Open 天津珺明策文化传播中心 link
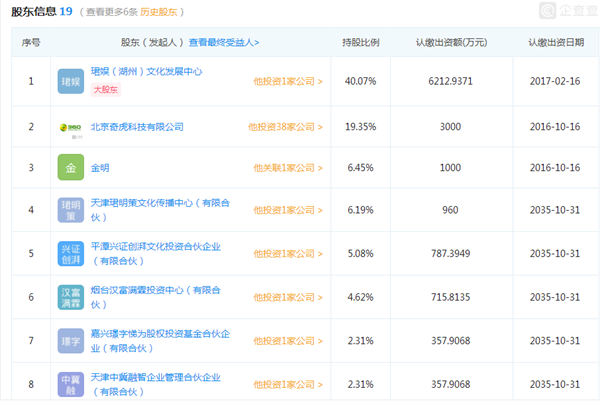This screenshot has height=401, width=600. 160,210
